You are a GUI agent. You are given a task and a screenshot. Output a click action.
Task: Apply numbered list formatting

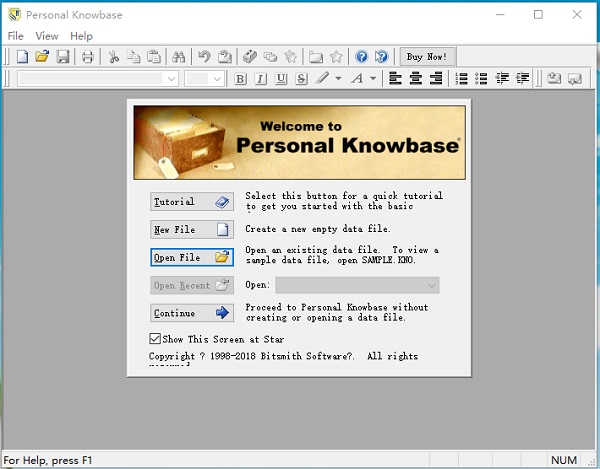[x=461, y=78]
